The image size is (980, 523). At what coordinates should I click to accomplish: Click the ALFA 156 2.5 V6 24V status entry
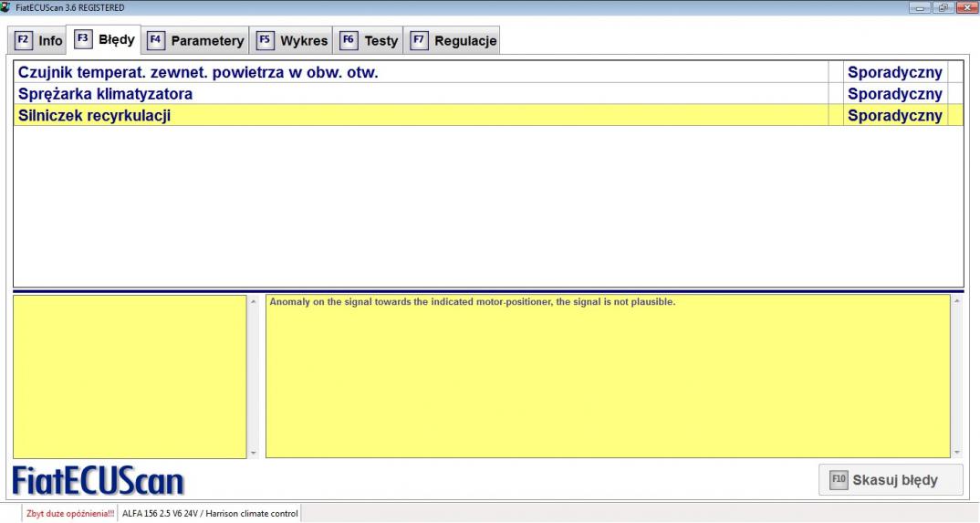[210, 514]
